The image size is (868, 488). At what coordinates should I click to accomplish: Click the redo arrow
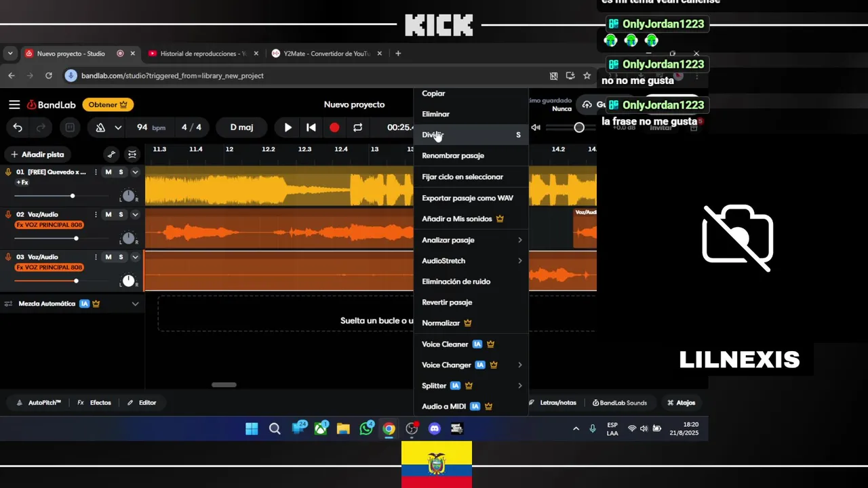tap(41, 127)
